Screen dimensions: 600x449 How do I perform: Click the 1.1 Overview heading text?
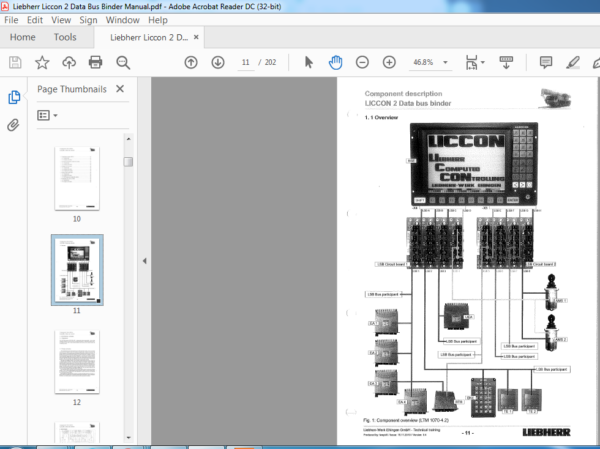click(x=381, y=118)
